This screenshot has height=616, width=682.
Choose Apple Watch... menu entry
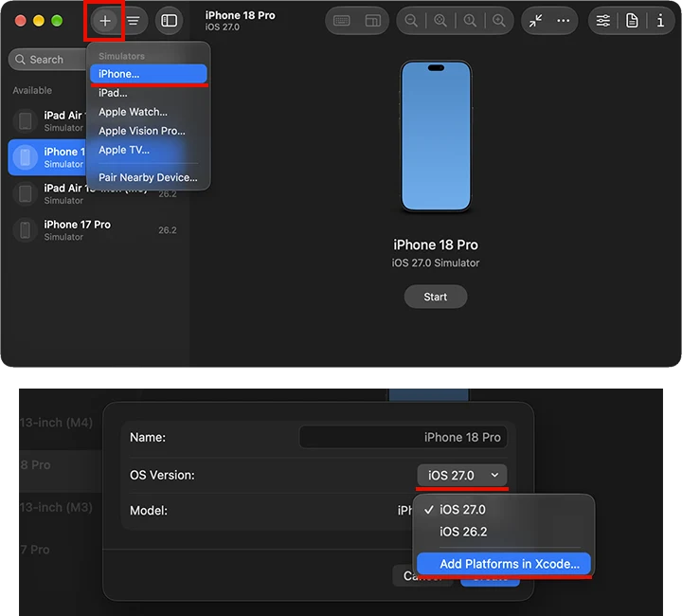click(149, 112)
